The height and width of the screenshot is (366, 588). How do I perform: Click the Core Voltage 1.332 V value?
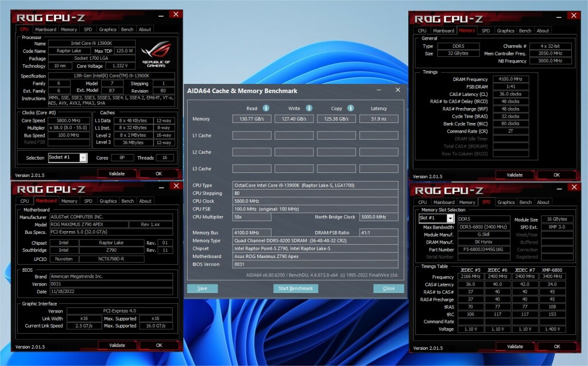120,66
